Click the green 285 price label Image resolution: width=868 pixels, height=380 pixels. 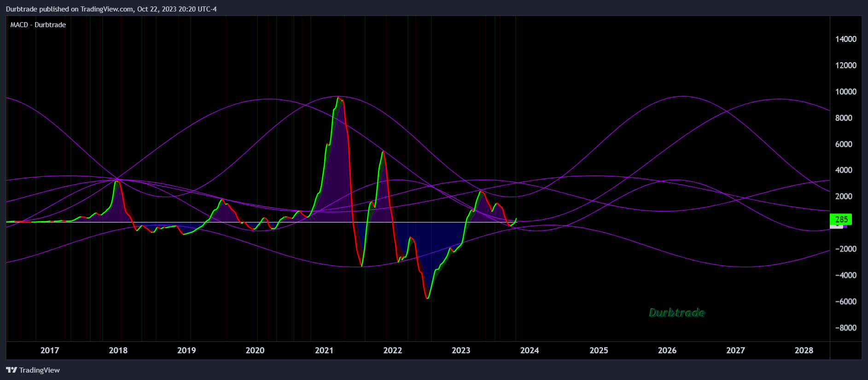click(x=841, y=220)
